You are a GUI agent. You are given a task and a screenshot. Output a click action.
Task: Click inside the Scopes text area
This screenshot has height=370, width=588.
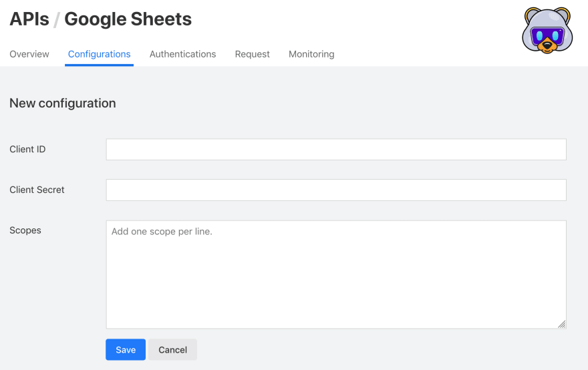[336, 274]
